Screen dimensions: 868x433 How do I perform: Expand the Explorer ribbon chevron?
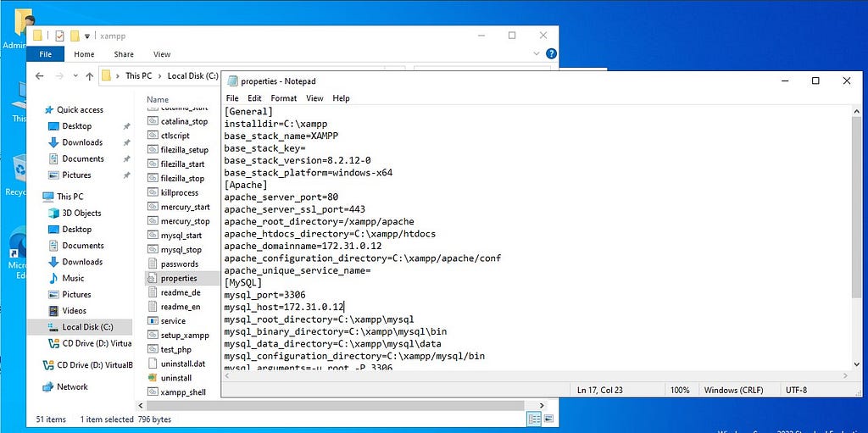(536, 53)
